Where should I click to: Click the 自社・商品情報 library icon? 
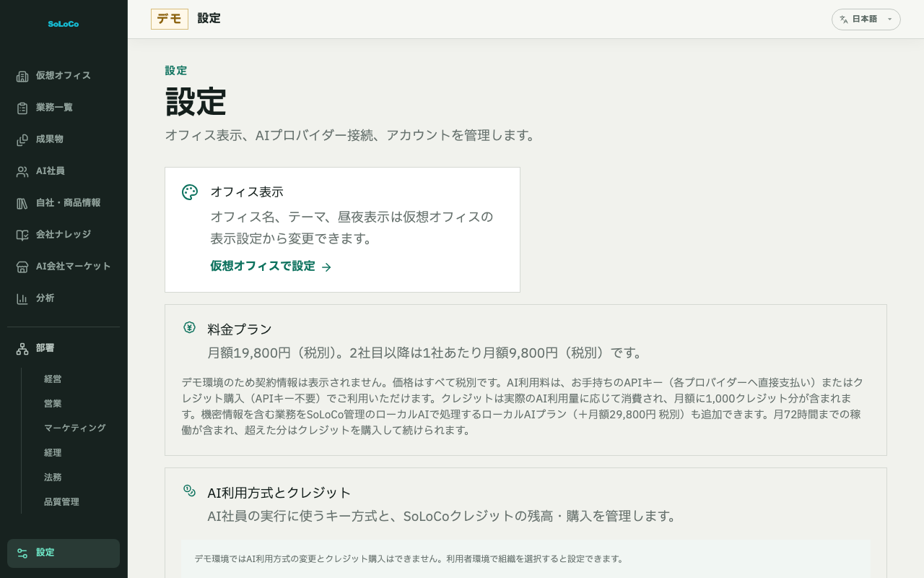22,203
